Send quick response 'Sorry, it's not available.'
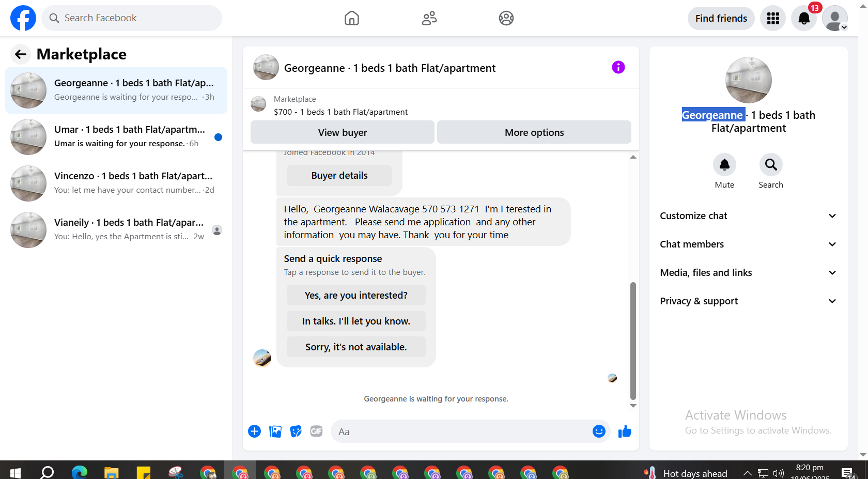Viewport: 868px width, 479px height. click(356, 347)
